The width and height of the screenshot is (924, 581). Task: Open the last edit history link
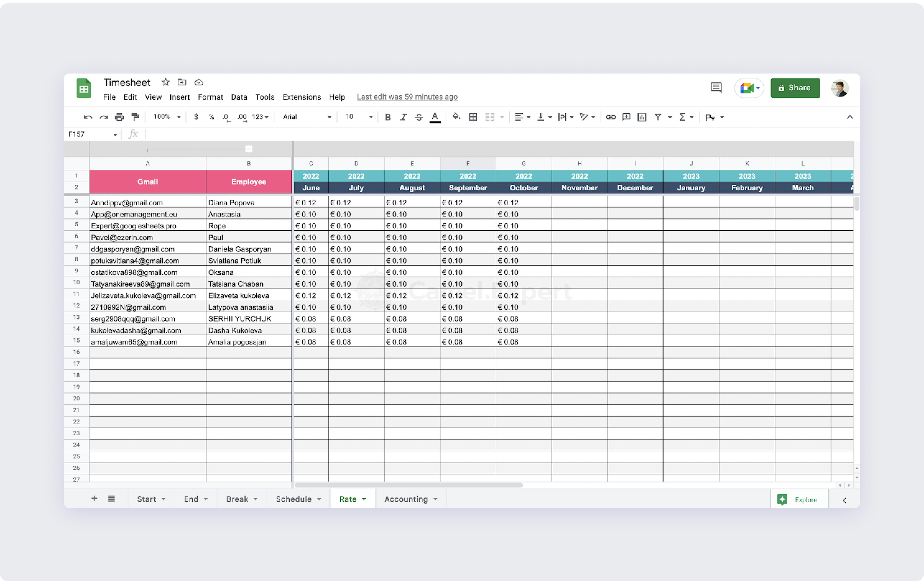[407, 97]
